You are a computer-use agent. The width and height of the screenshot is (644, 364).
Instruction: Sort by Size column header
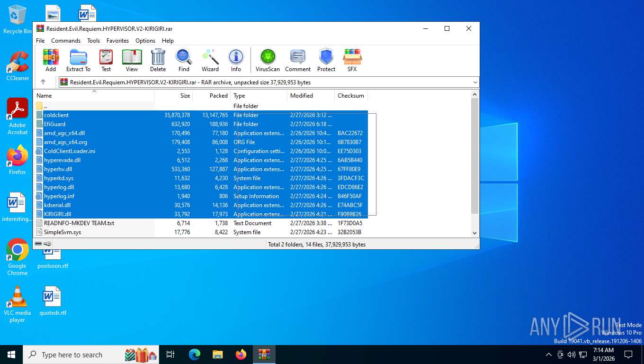174,96
